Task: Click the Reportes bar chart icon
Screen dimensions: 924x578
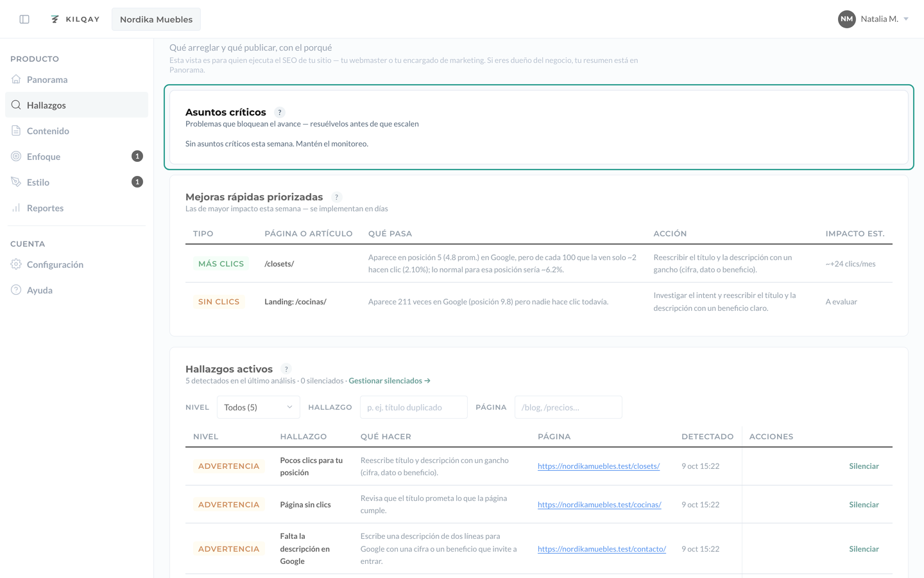Action: pyautogui.click(x=16, y=207)
